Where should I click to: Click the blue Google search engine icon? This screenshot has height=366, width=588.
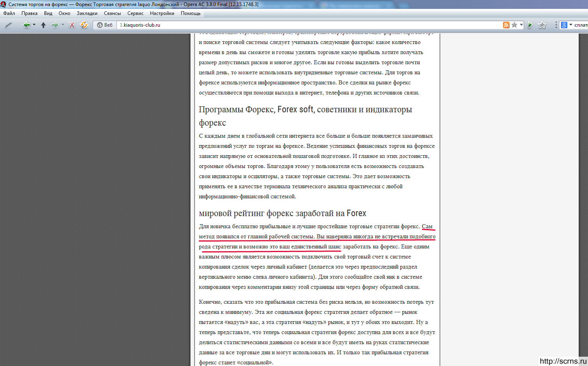pyautogui.click(x=564, y=25)
